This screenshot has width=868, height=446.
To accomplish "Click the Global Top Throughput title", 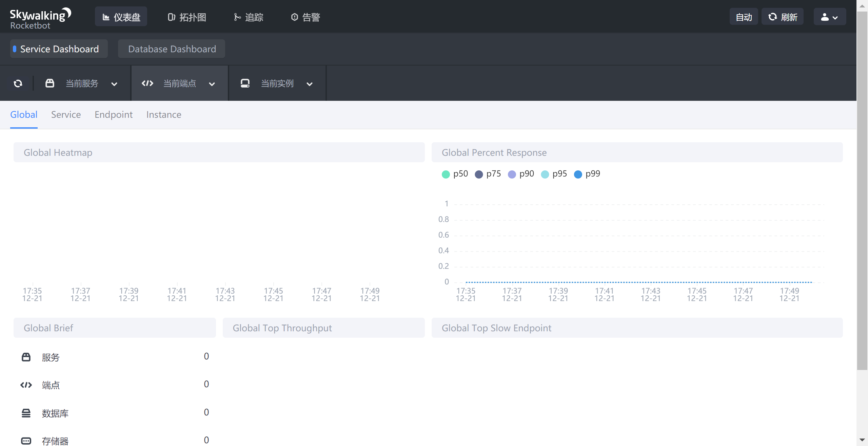I will tap(282, 328).
